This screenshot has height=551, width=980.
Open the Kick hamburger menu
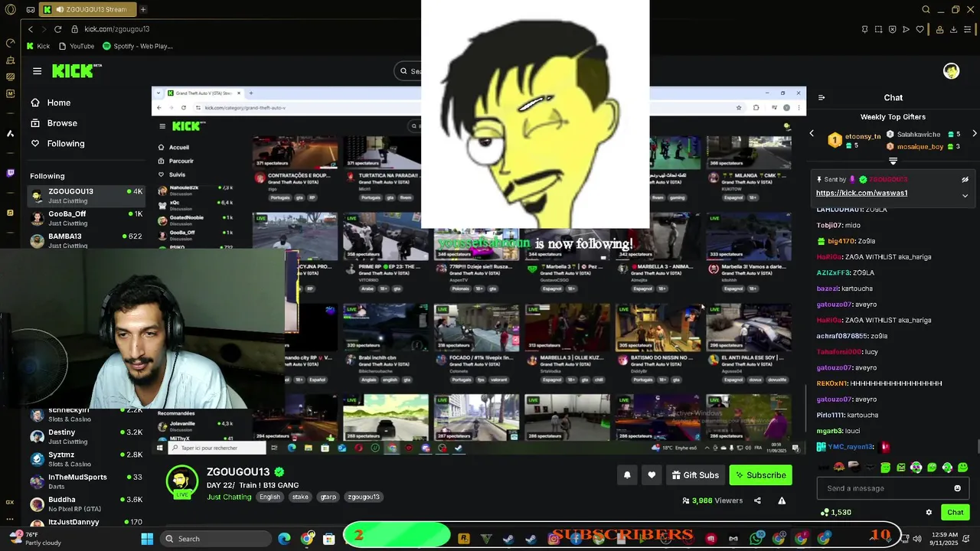(37, 71)
